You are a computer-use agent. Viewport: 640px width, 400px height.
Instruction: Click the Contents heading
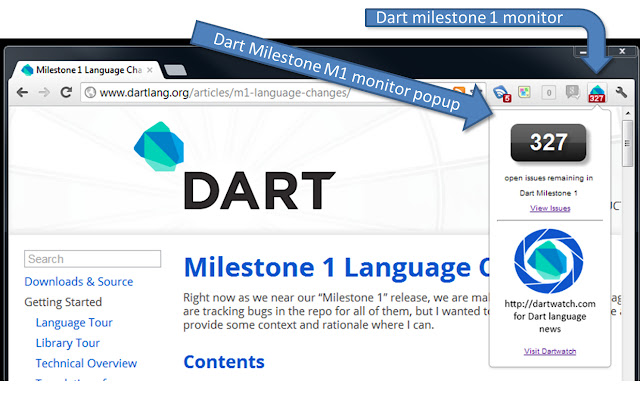pos(224,362)
